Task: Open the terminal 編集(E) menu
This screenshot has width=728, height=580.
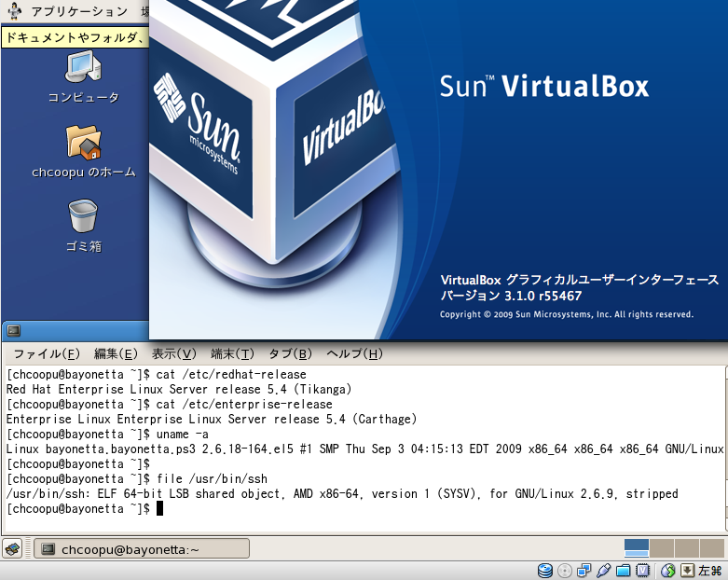Action: pos(117,353)
